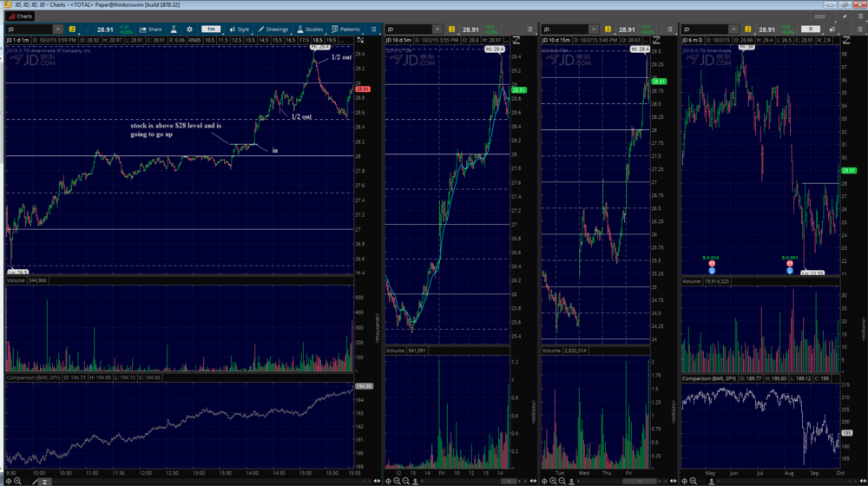Click the Volume 344,966 label in 1m chart

click(27, 280)
